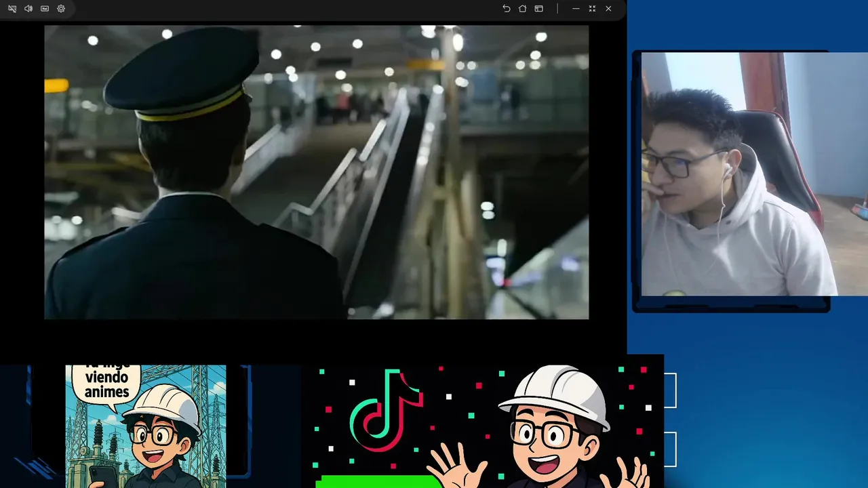Open the recent apps window icon
This screenshot has width=868, height=488.
click(x=538, y=9)
